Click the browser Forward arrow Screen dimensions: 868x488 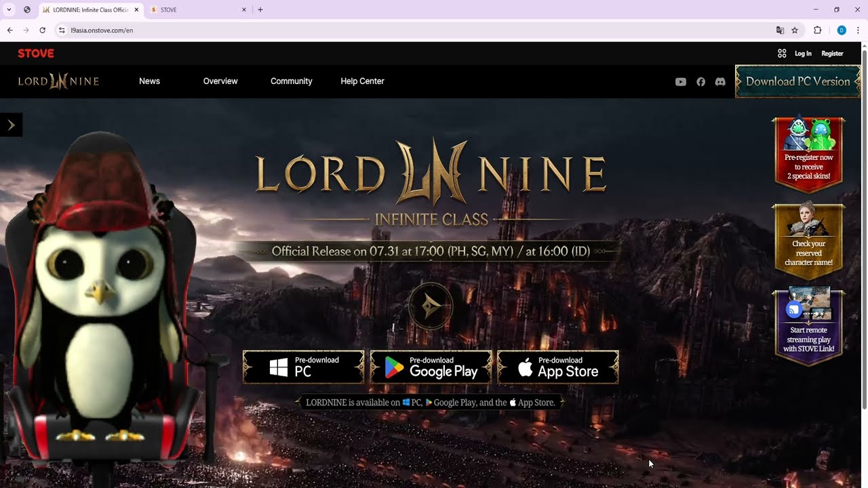[x=26, y=30]
